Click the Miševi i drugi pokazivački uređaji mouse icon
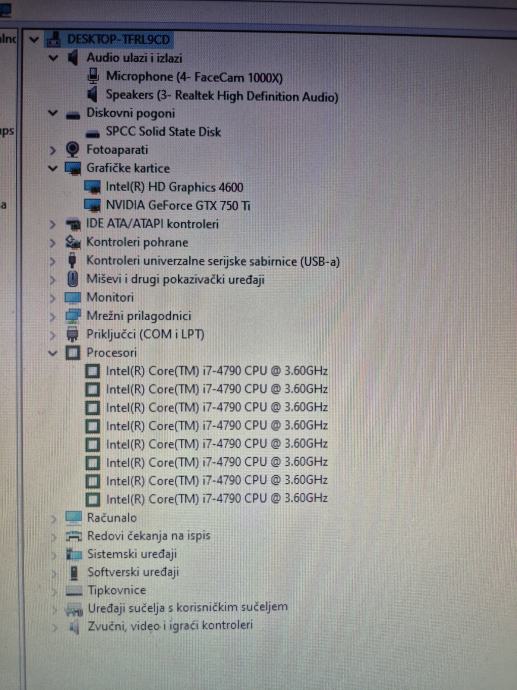This screenshot has height=690, width=517. (x=73, y=279)
